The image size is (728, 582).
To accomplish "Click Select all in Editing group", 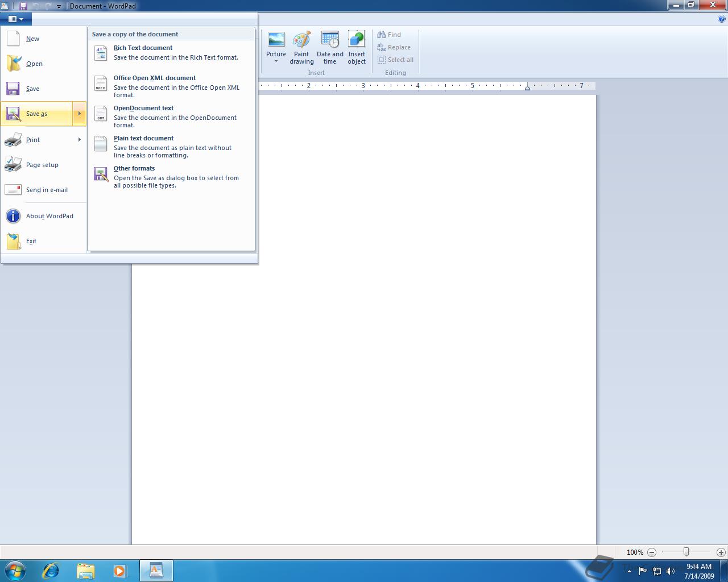I will (395, 60).
